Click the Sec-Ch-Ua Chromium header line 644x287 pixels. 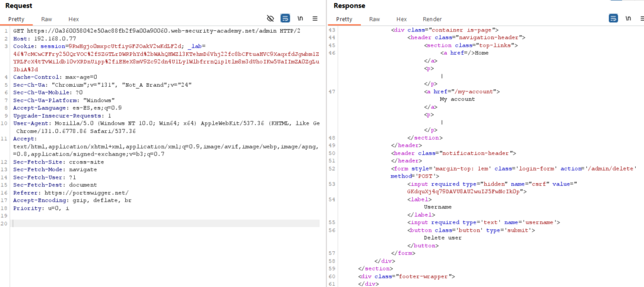(x=103, y=85)
